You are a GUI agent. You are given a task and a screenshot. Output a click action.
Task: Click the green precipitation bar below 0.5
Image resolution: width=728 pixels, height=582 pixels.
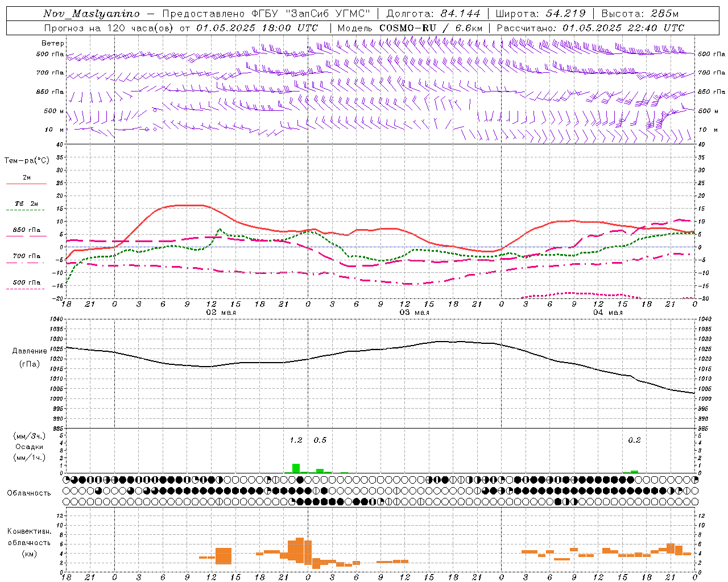[320, 471]
